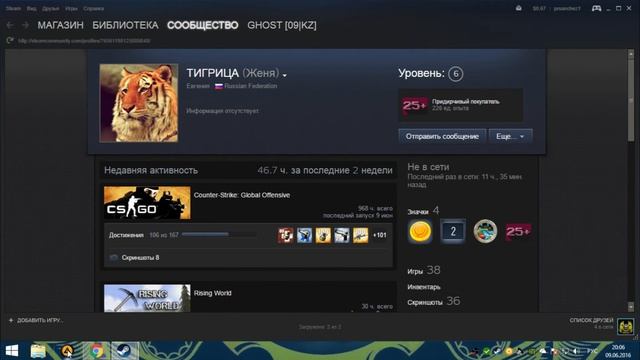Click Отправить сообщение button
Image resolution: width=640 pixels, height=360 pixels.
[x=442, y=136]
